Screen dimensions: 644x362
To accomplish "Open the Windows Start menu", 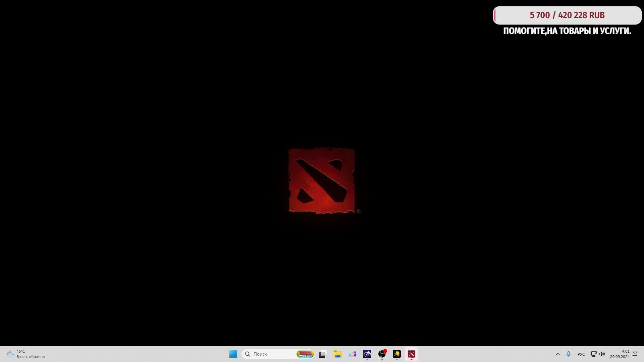I will click(233, 354).
